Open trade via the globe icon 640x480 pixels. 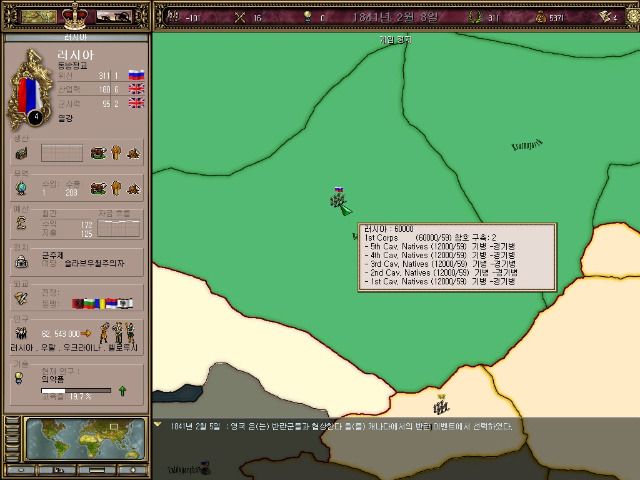pos(21,188)
